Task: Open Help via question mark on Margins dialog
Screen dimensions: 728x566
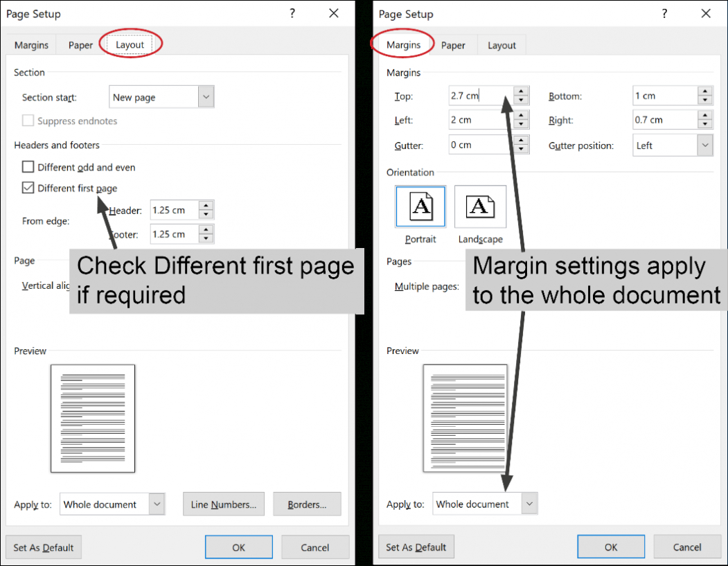Action: (664, 13)
